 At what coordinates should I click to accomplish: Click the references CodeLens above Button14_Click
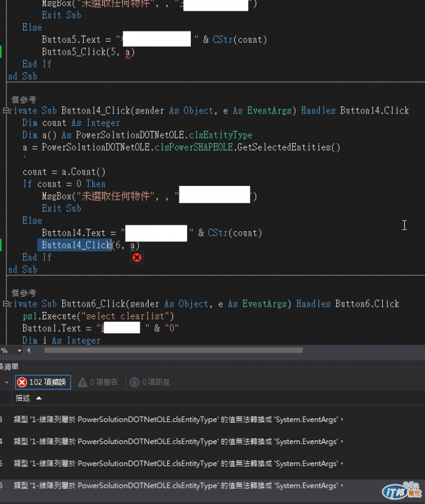click(23, 100)
